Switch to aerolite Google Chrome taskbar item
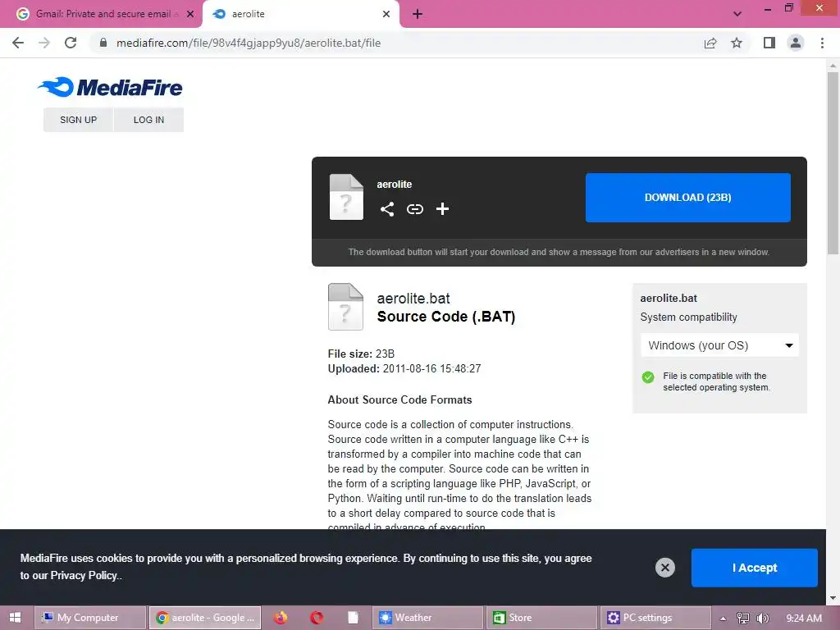The width and height of the screenshot is (840, 630). tap(204, 618)
